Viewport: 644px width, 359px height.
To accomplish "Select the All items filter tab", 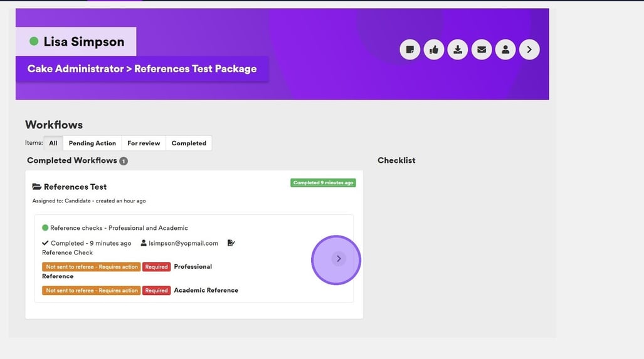I will (53, 143).
